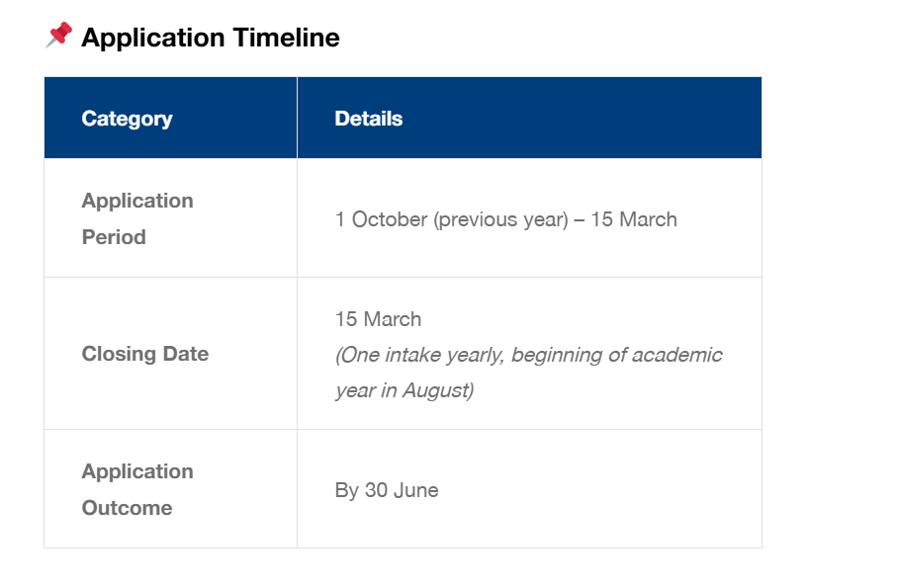Screen dimensions: 899x588
Task: Click the word 'Outcome' in the last row
Action: [x=127, y=508]
